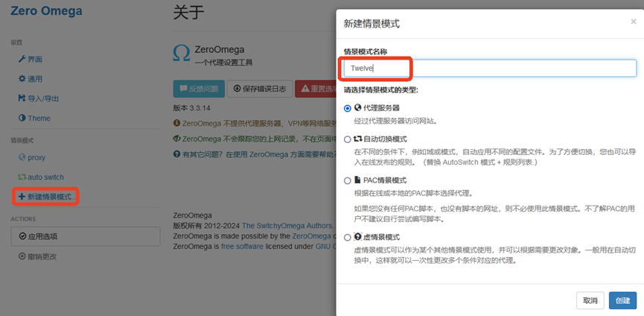644x316 pixels.
Task: Click the Zero Omega title link
Action: 46,11
